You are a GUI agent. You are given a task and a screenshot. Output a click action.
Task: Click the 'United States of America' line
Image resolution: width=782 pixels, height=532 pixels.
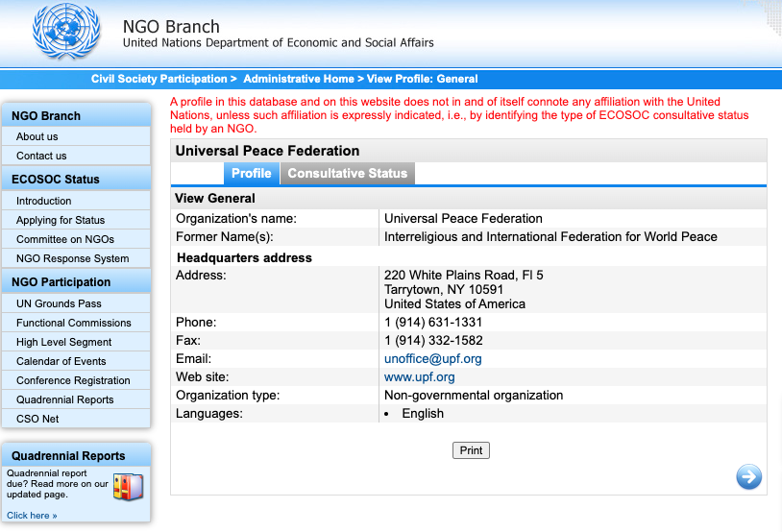[x=454, y=304]
